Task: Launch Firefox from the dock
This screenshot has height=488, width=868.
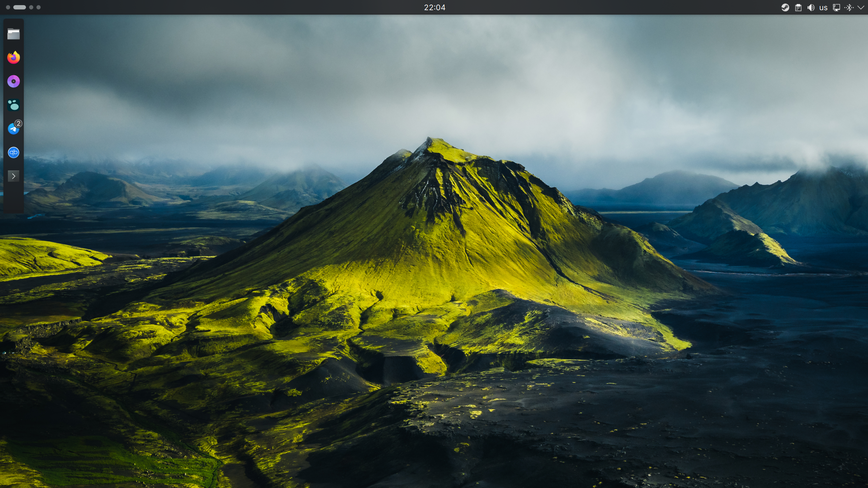Action: pos(14,57)
